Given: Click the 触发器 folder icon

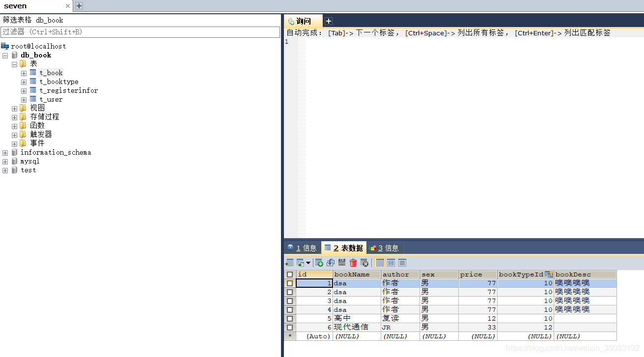Looking at the screenshot, I should click(23, 134).
